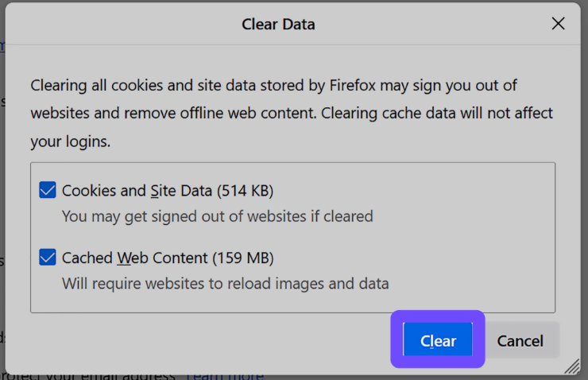Click "You may get signed out" description text

[x=217, y=216]
